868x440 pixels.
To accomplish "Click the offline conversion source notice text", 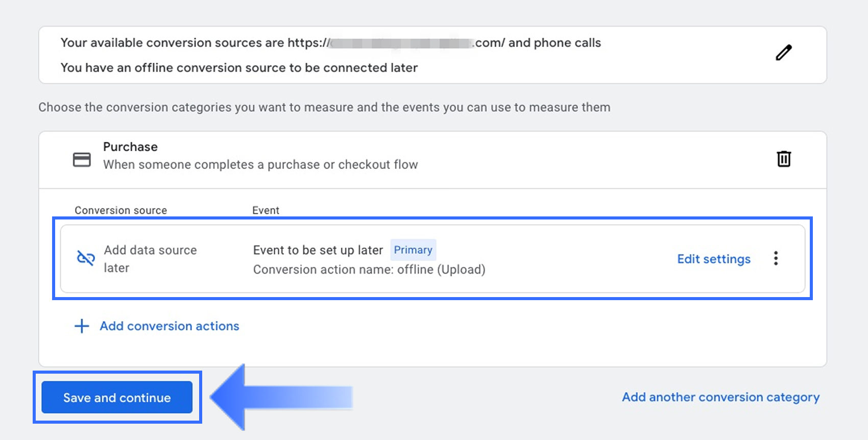I will pos(239,68).
